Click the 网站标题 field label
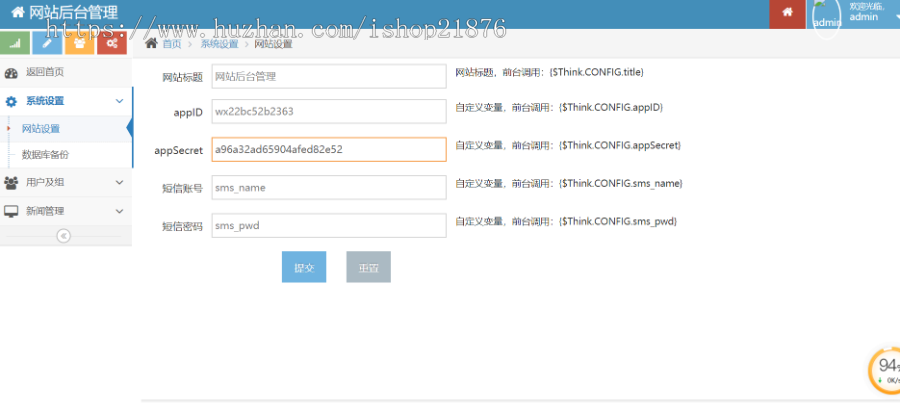Image resolution: width=900 pixels, height=413 pixels. point(183,77)
